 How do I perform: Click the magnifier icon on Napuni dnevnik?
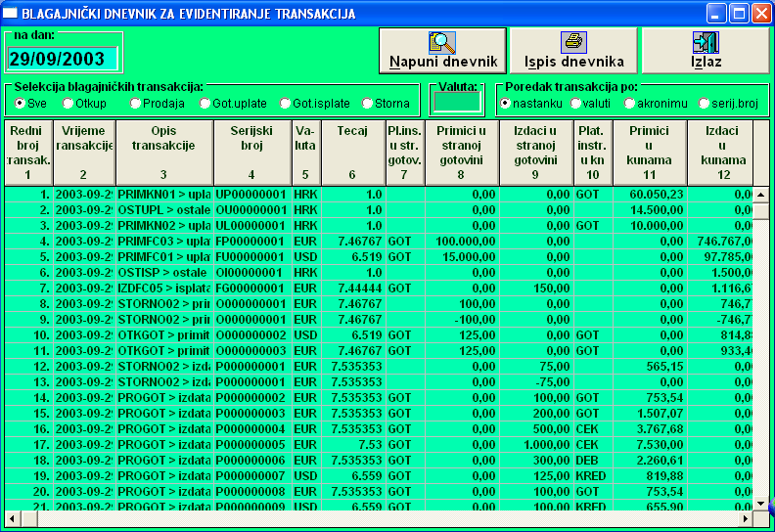pyautogui.click(x=442, y=42)
